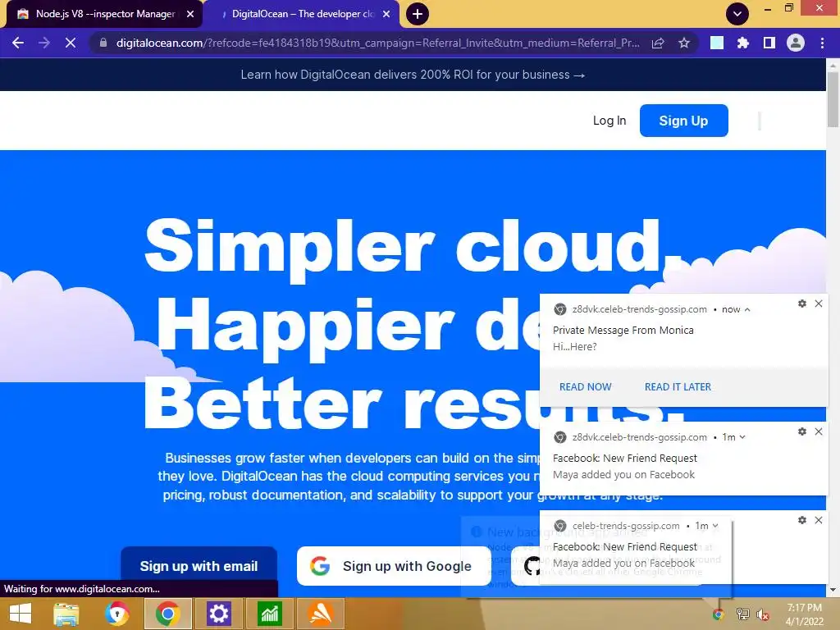Screen dimensions: 840x630
Task: Open the clock showing 7:17 PM
Action: click(804, 614)
